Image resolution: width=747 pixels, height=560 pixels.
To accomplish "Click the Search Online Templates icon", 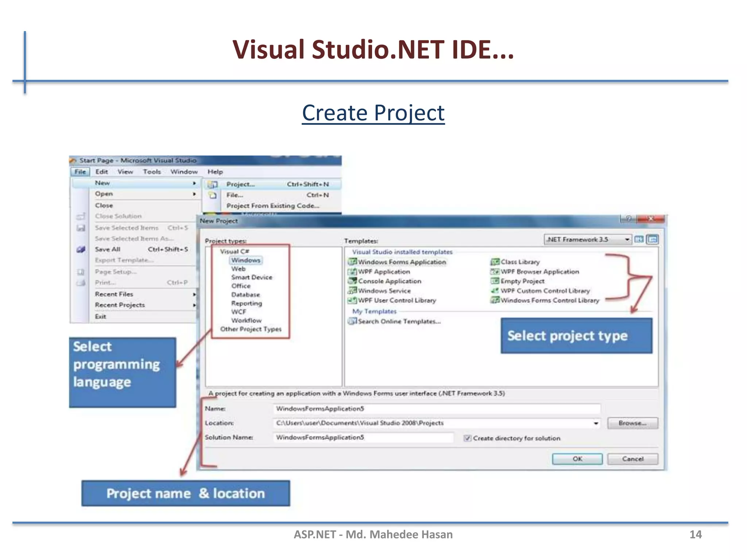I will point(352,321).
